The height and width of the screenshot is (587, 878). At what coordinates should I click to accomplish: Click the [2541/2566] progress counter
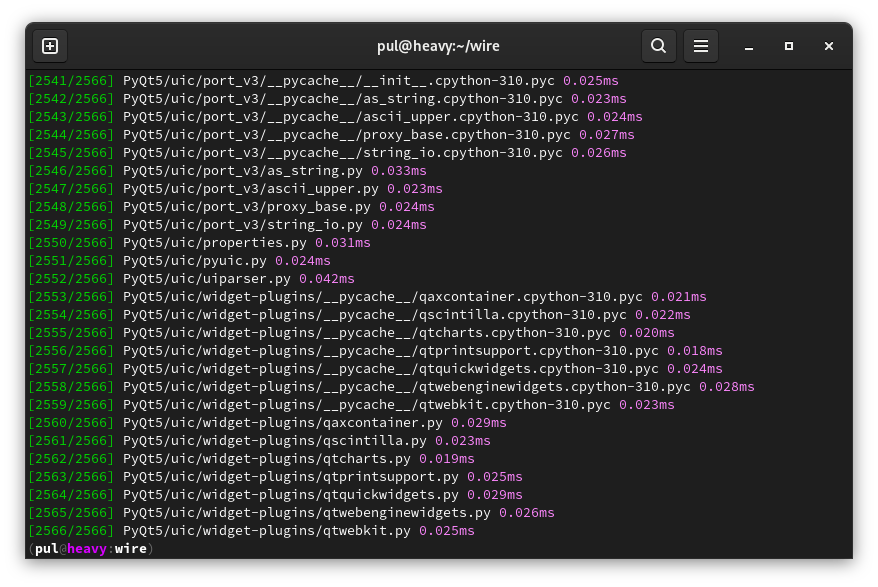[71, 81]
